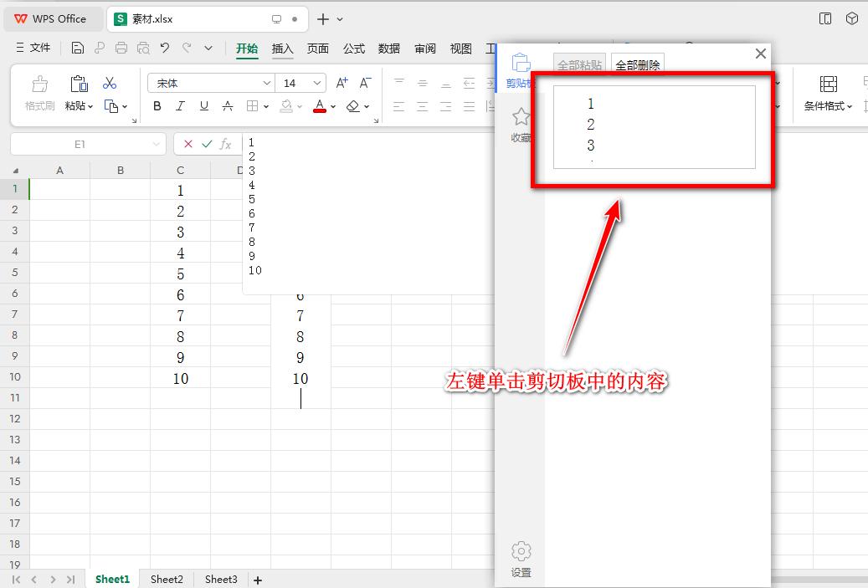
Task: Click the 全部粘贴 paste all button
Action: (x=579, y=64)
